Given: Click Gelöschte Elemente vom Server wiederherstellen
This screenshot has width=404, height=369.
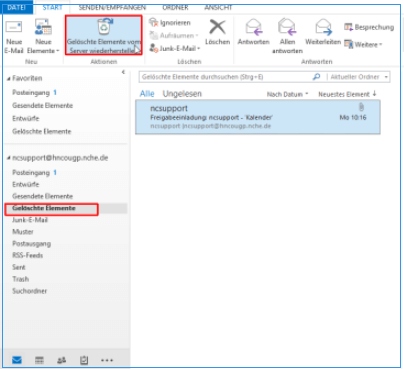Looking at the screenshot, I should click(104, 35).
